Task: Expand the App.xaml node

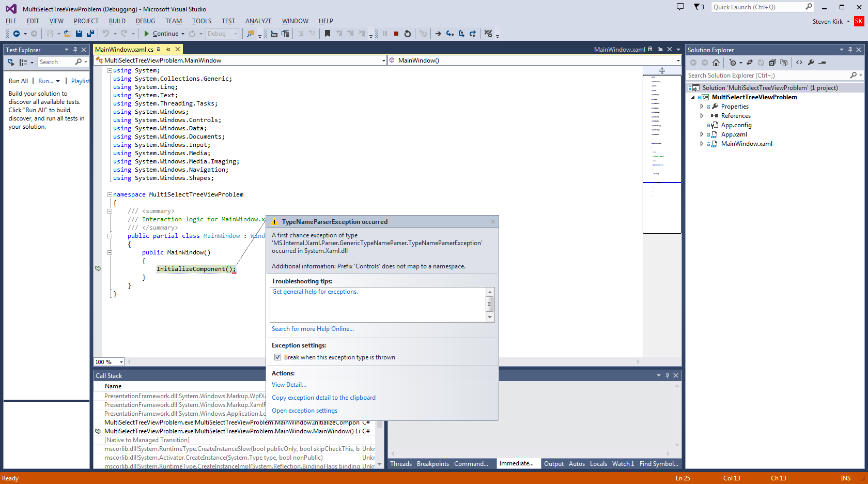Action: pos(702,134)
